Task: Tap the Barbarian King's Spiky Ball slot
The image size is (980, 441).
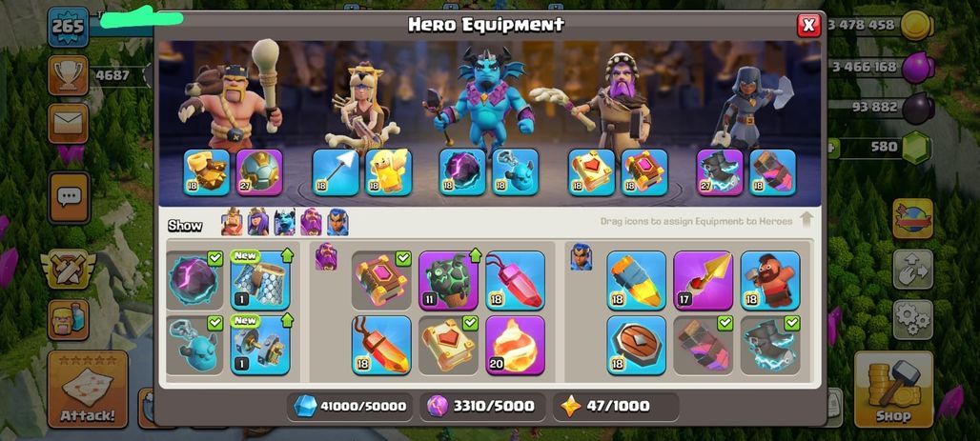Action: pos(259,171)
